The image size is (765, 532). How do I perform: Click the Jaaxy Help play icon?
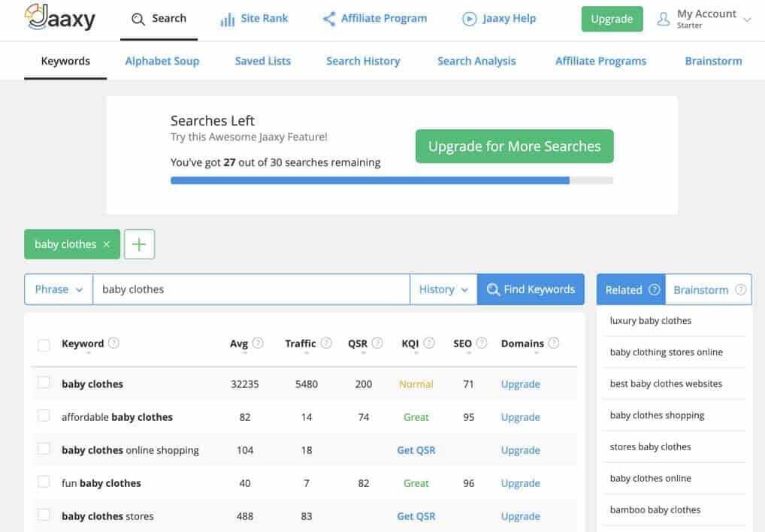coord(470,19)
